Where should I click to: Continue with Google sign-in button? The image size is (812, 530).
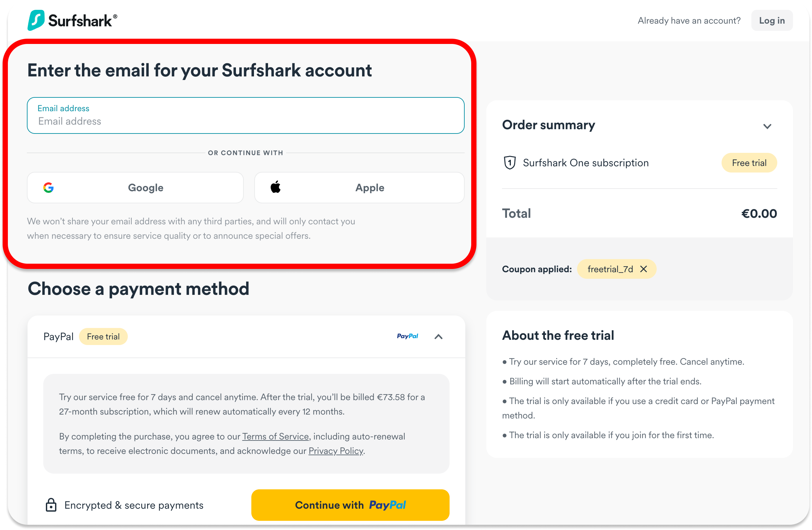[x=135, y=188]
